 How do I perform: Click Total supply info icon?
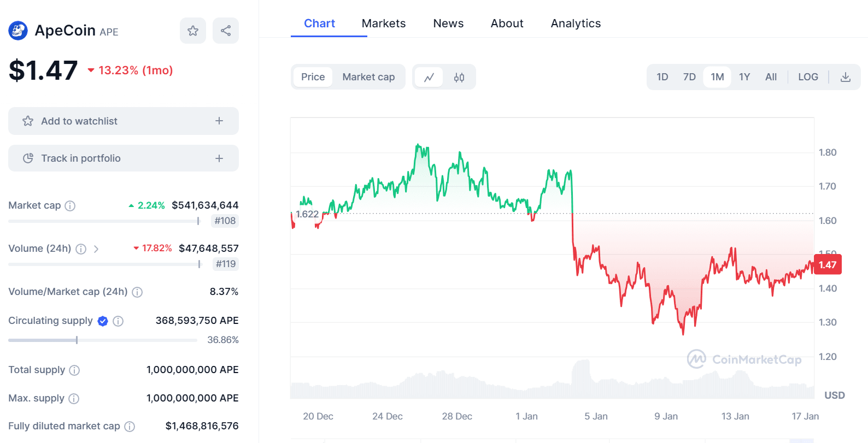coord(74,370)
